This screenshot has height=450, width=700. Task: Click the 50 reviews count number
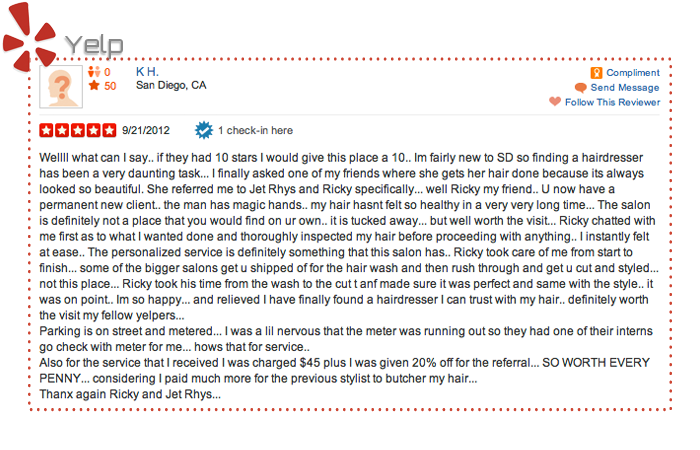tap(110, 86)
